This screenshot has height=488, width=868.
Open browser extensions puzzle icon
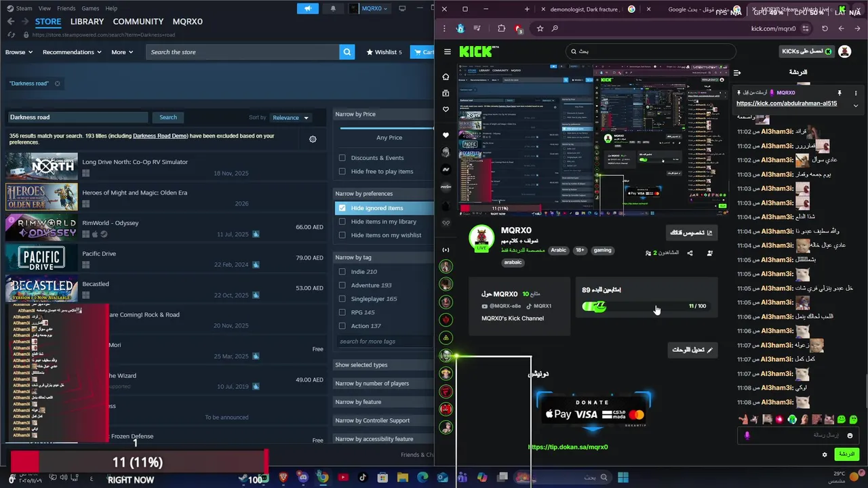point(501,28)
